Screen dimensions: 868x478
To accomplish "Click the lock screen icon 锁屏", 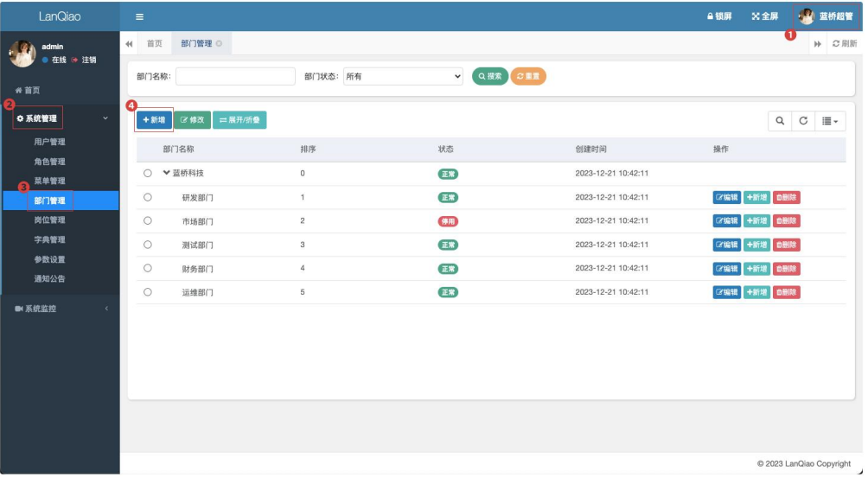I will point(719,16).
